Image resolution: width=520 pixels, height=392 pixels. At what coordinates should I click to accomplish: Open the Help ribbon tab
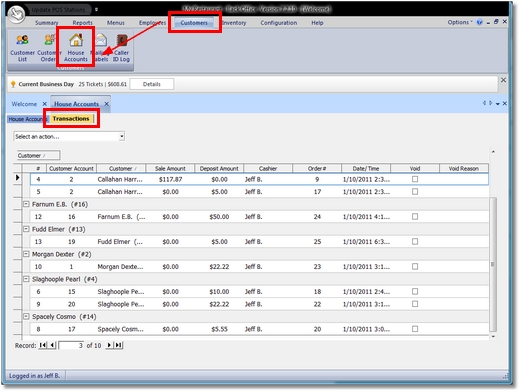(317, 23)
